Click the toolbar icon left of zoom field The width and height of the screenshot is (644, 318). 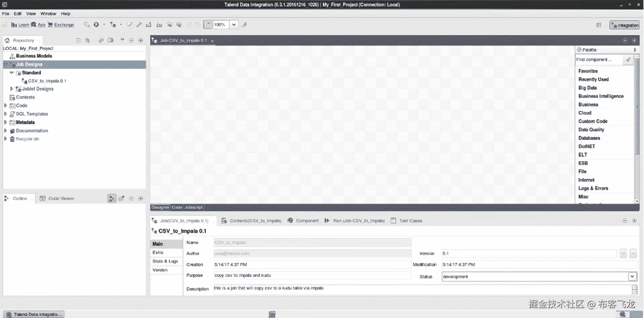pos(208,25)
